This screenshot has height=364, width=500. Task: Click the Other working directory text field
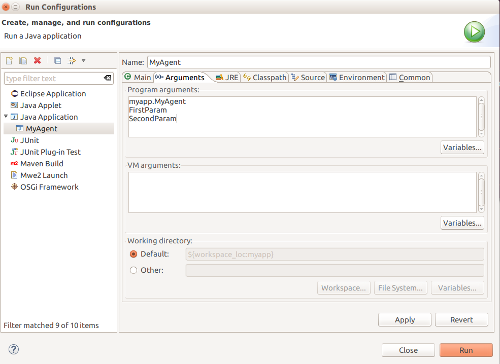pos(335,270)
